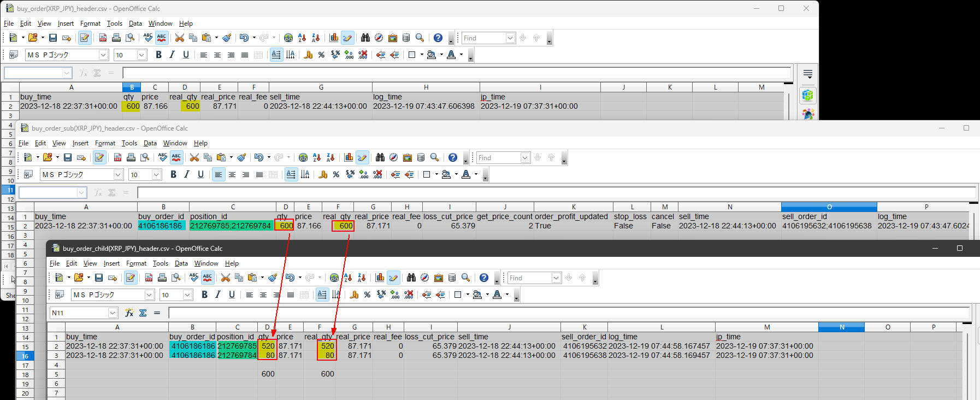
Task: Open Window menu in buy_order window
Action: pos(160,23)
